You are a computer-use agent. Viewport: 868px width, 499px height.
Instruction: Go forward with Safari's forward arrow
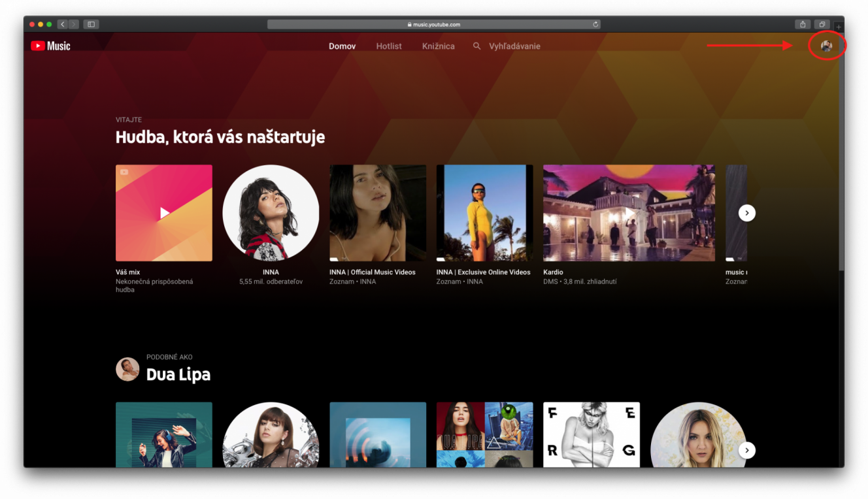pyautogui.click(x=74, y=24)
